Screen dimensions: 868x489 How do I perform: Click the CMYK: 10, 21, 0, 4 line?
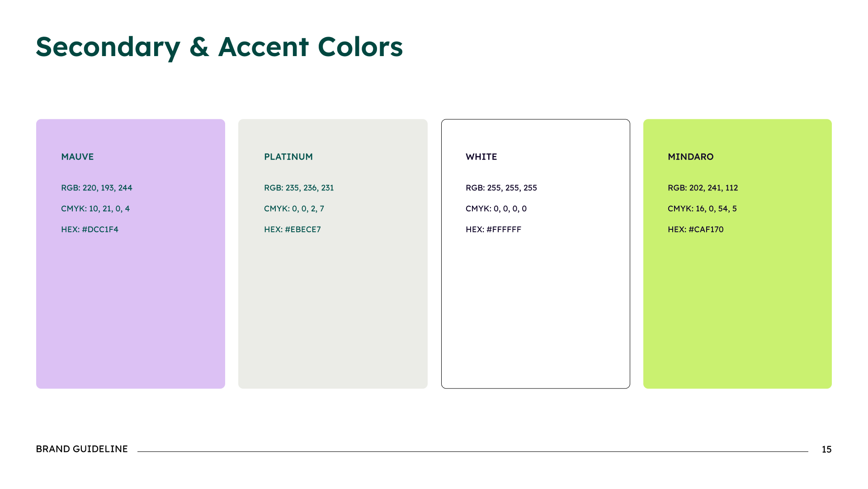[x=95, y=209]
